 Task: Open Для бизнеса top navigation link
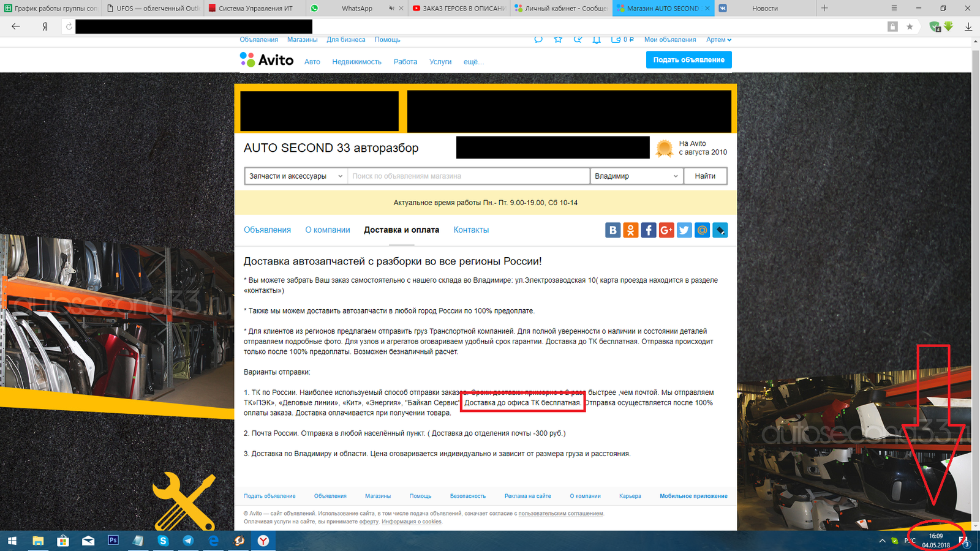point(346,40)
